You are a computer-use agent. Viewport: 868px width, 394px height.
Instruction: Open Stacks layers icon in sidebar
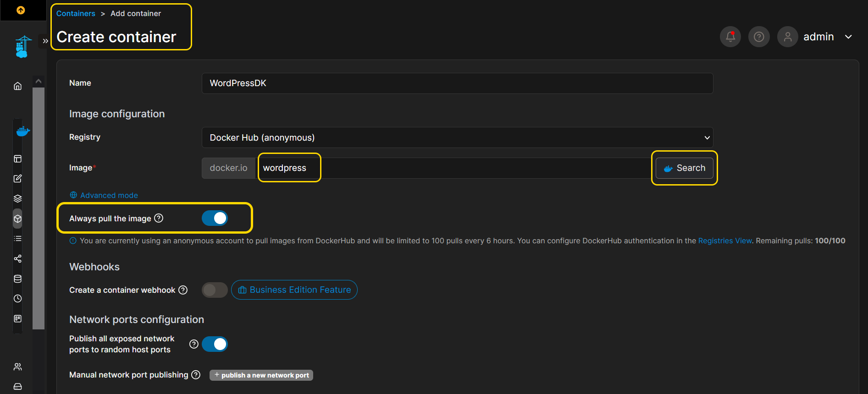17,199
